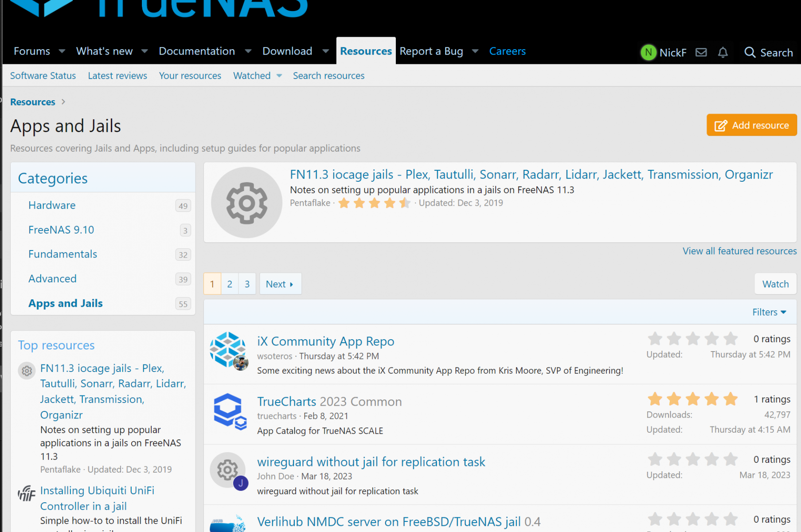The width and height of the screenshot is (801, 532).
Task: Open the Search button
Action: [x=769, y=53]
